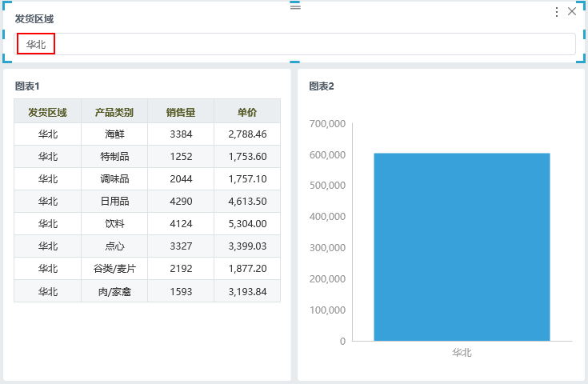Click the 调味品 product category cell
The width and height of the screenshot is (588, 384).
(114, 179)
